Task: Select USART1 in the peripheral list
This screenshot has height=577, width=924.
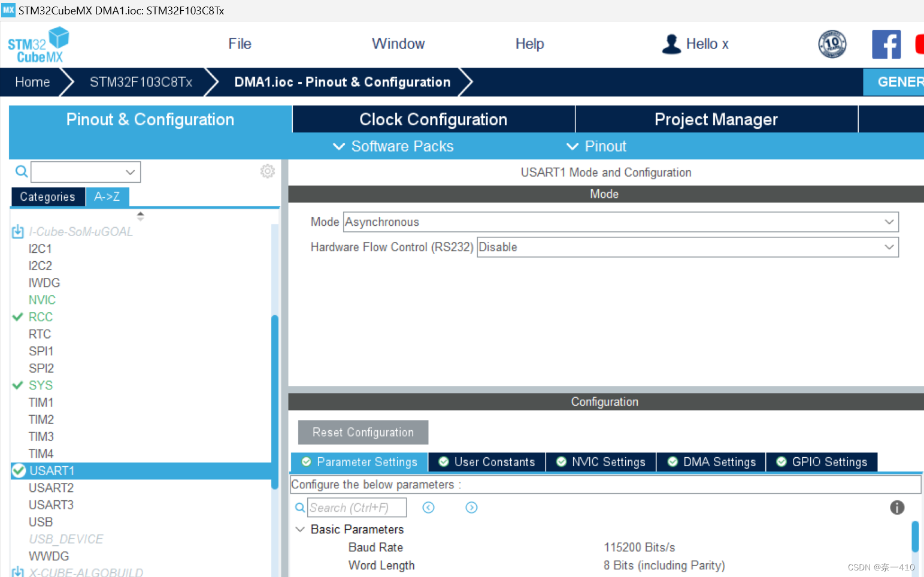Action: (x=141, y=471)
